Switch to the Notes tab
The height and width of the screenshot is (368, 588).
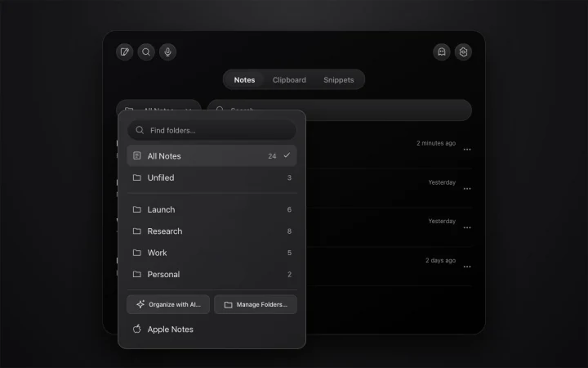pos(244,79)
